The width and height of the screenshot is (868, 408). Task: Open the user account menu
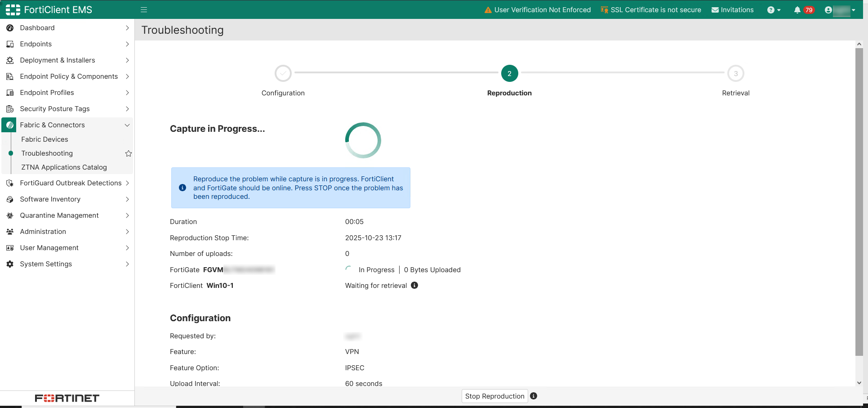pos(840,10)
